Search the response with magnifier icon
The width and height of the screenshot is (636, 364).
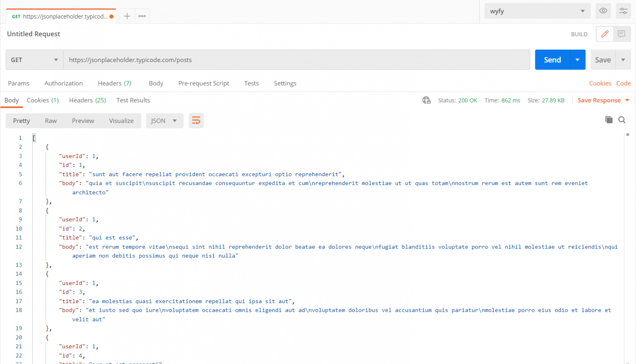(x=622, y=120)
